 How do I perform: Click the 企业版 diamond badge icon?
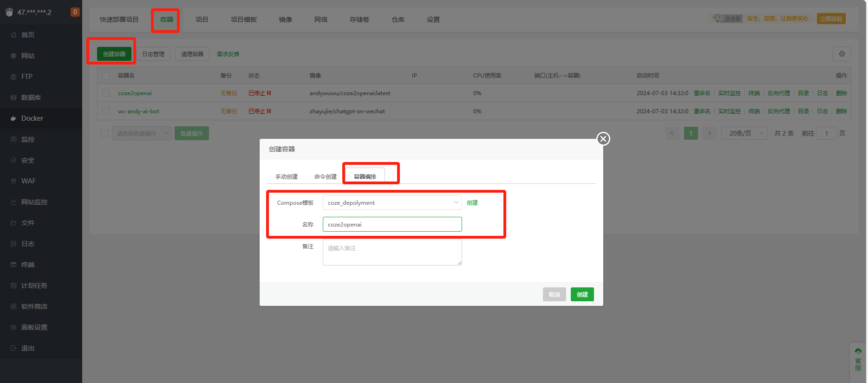click(718, 19)
